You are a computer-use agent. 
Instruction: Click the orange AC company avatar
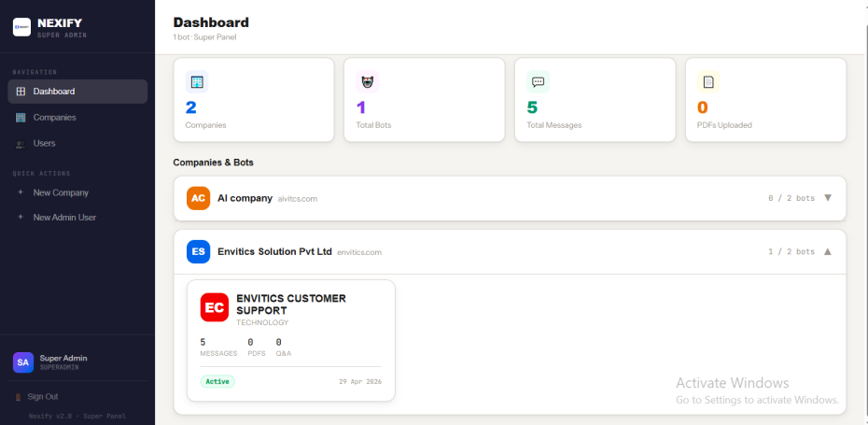point(198,198)
